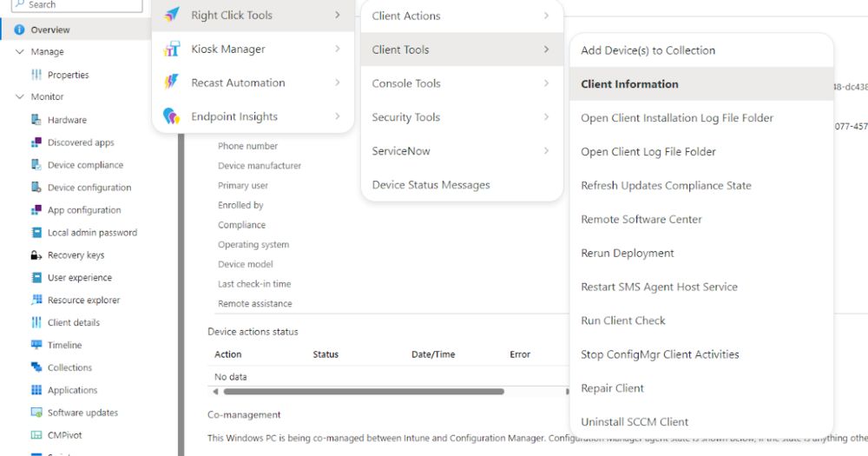Click the Timeline icon in sidebar
This screenshot has width=868, height=456.
pos(36,345)
